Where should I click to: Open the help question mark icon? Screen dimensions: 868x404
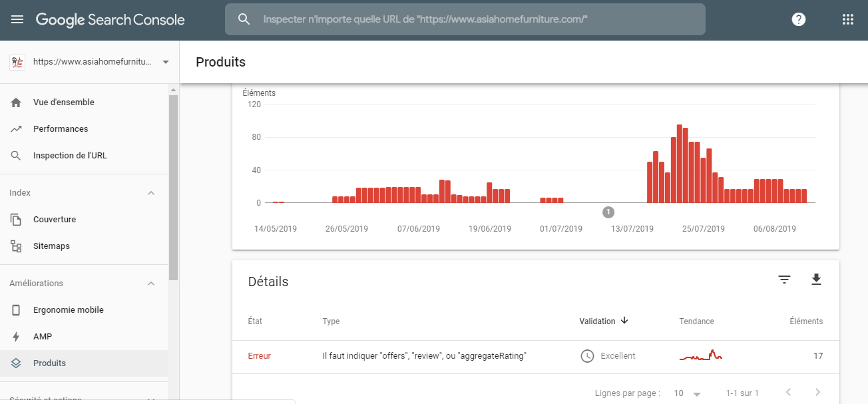pyautogui.click(x=799, y=19)
